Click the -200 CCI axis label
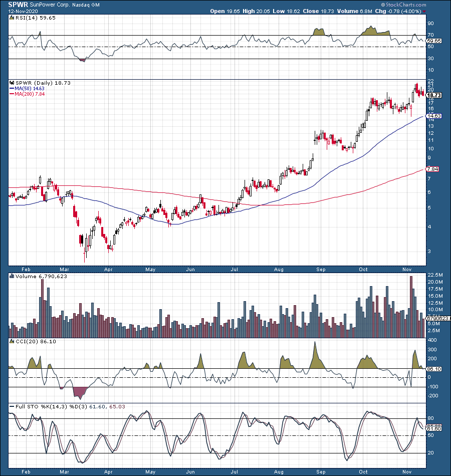The image size is (451, 476). point(433,396)
